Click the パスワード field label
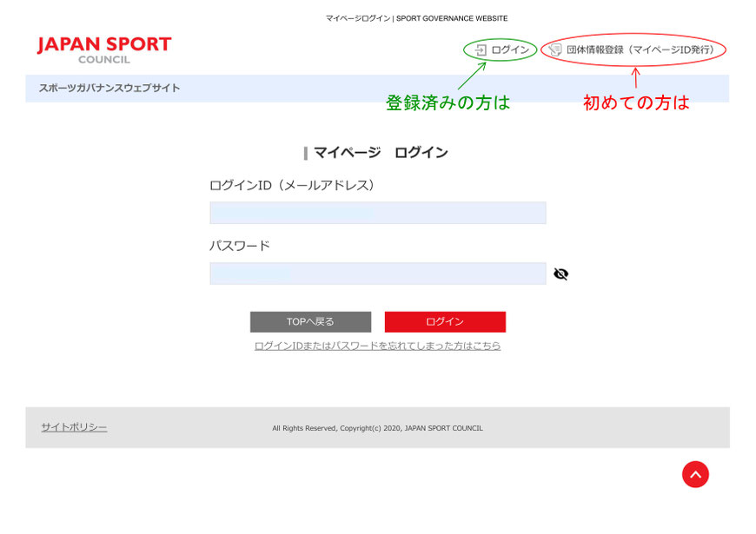The image size is (756, 534). (240, 246)
